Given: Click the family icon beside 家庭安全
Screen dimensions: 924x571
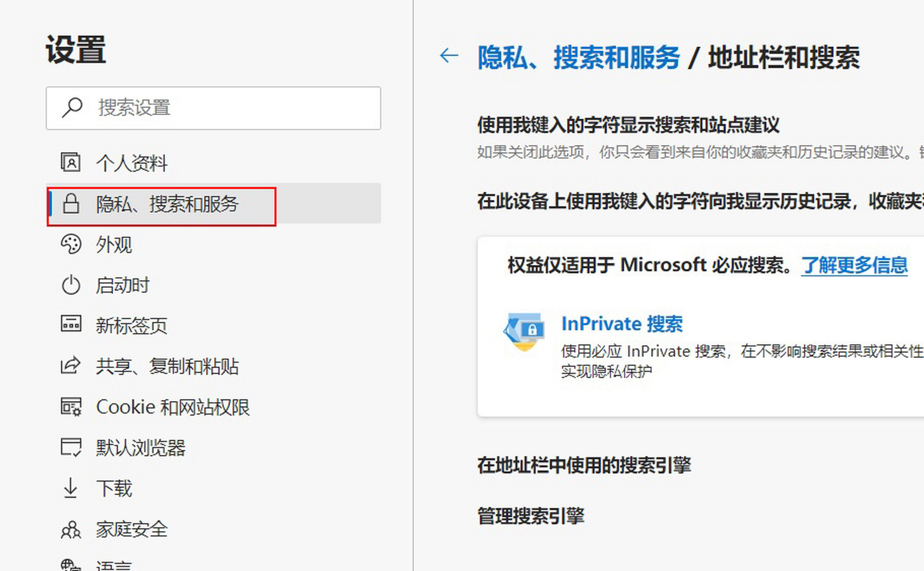Looking at the screenshot, I should click(x=71, y=530).
